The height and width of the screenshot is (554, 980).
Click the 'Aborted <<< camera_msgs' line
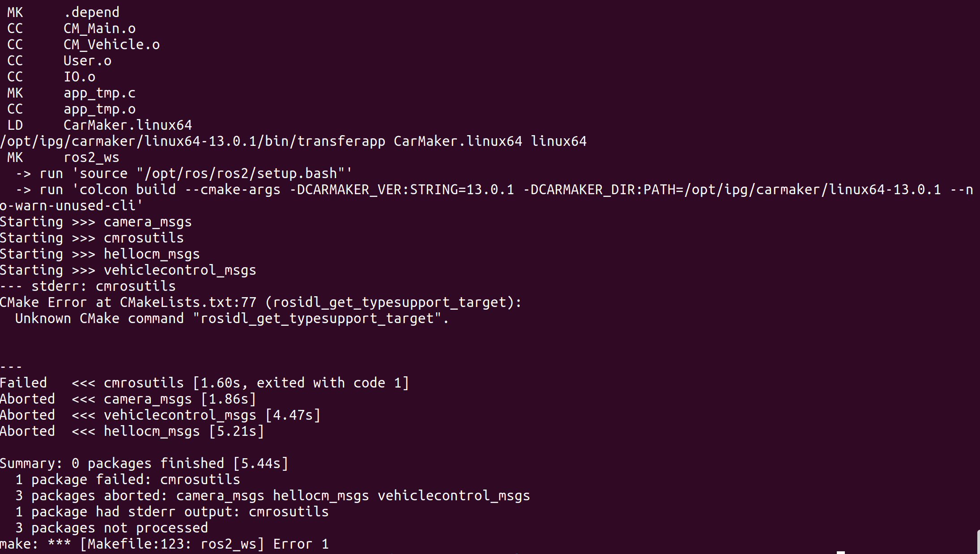point(128,399)
